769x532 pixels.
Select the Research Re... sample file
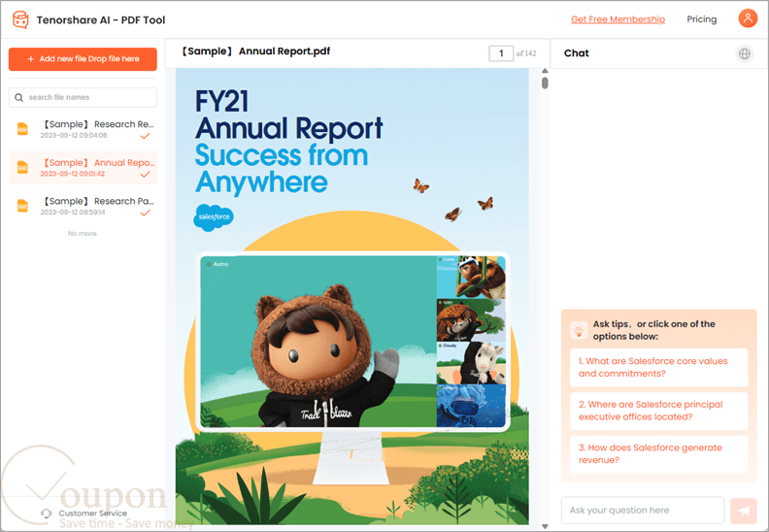(x=83, y=129)
